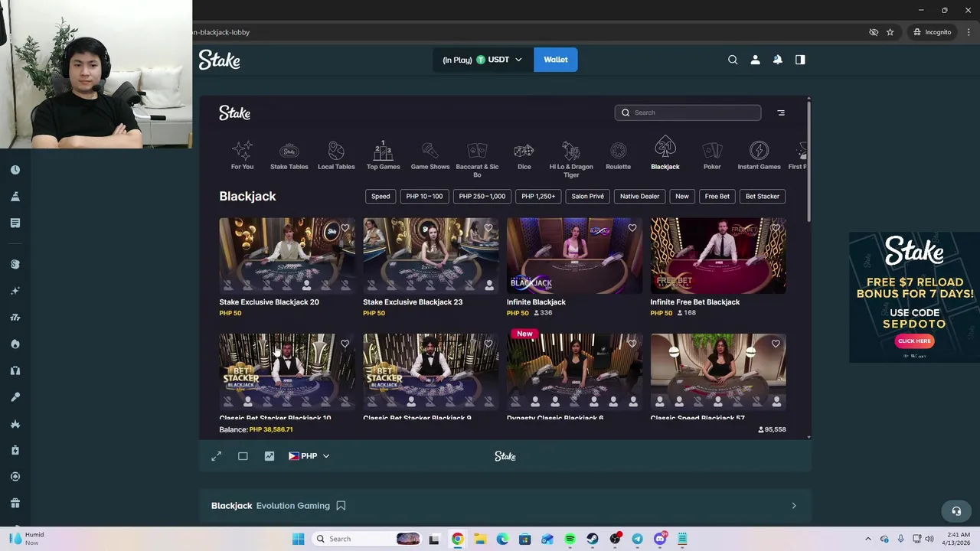Click the lobby Search input field
Viewport: 980px width, 551px height.
click(688, 112)
